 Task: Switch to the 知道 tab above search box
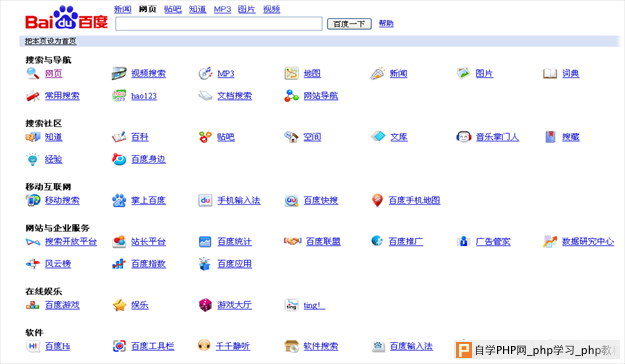click(x=197, y=9)
